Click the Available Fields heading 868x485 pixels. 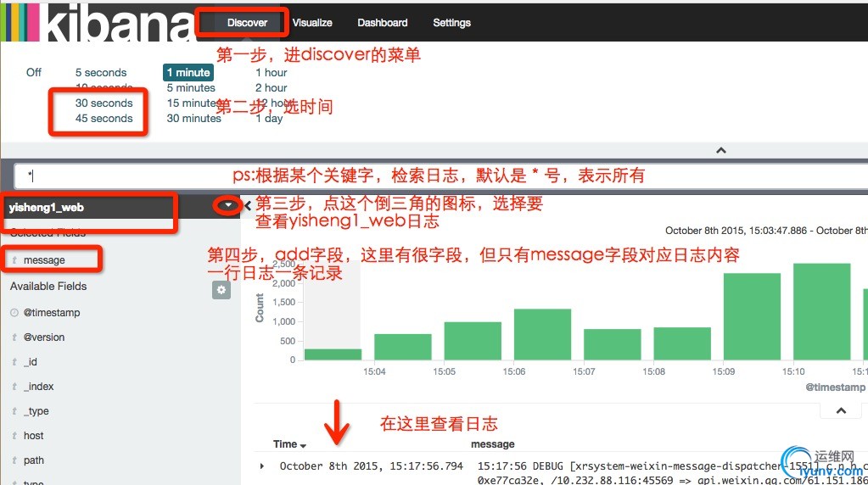[48, 287]
